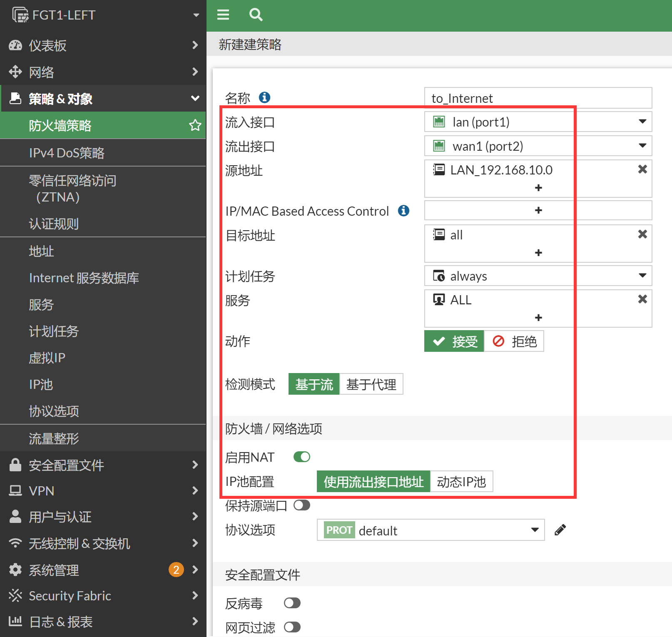Open IPv4 DoS策略 in sidebar
672x637 pixels.
[x=67, y=153]
